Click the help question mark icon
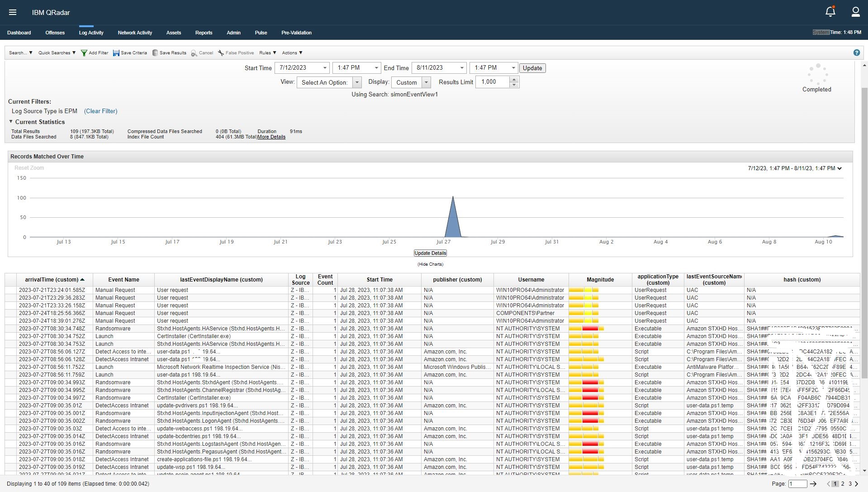Viewport: 868px width, 492px height. pyautogui.click(x=856, y=53)
